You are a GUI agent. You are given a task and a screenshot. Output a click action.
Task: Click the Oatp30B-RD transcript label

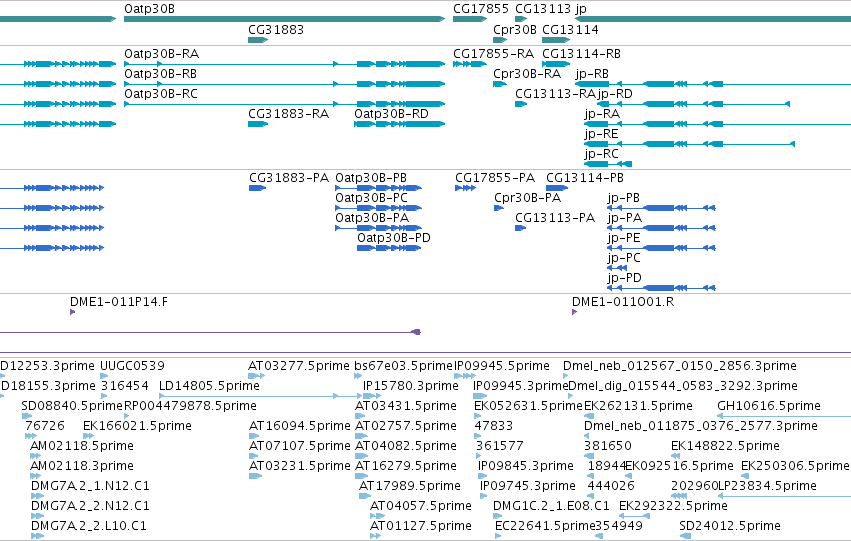point(391,114)
